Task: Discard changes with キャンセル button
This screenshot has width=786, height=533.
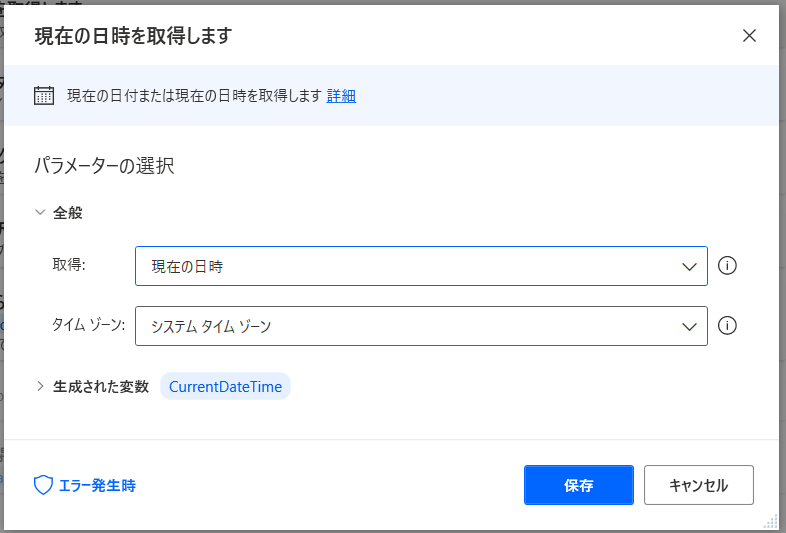Action: (x=698, y=485)
